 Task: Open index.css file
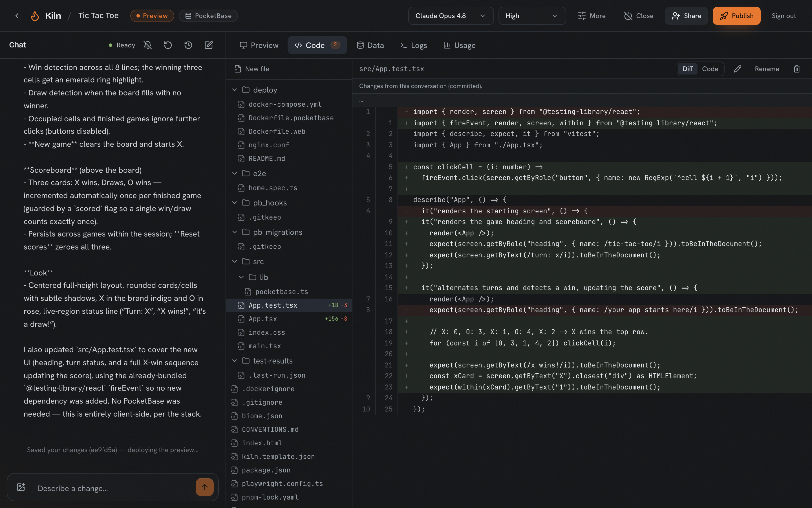pos(266,332)
